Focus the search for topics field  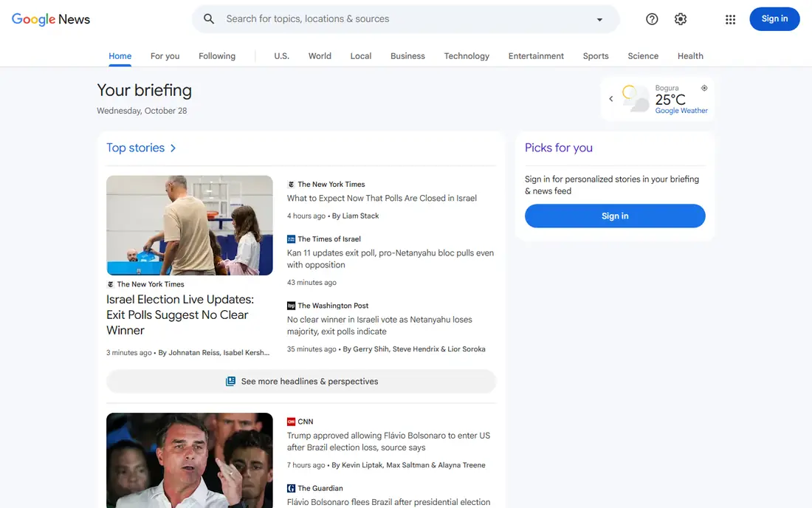405,18
